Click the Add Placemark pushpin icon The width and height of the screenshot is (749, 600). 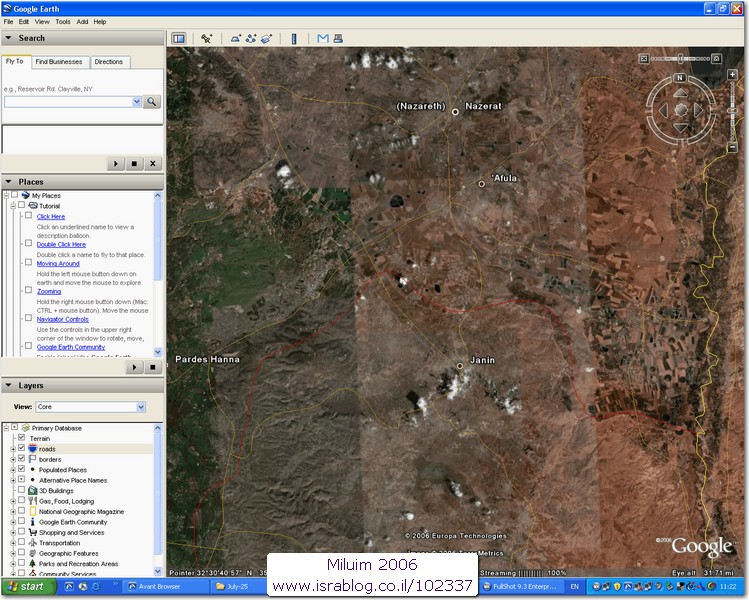click(206, 39)
